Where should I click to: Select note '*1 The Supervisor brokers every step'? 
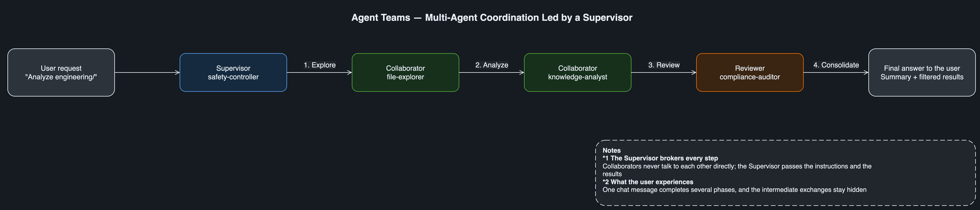click(x=660, y=158)
